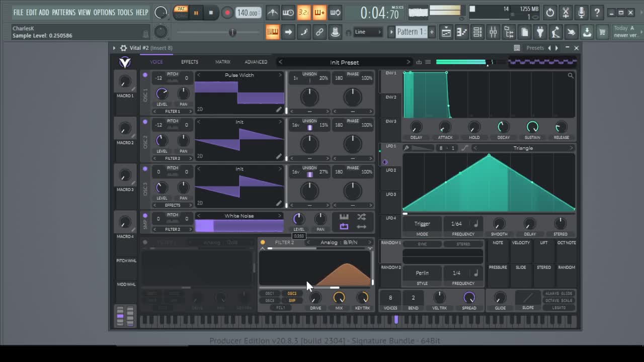The image size is (644, 362).
Task: Toggle OSC 1 on/off power dot
Action: [145, 75]
